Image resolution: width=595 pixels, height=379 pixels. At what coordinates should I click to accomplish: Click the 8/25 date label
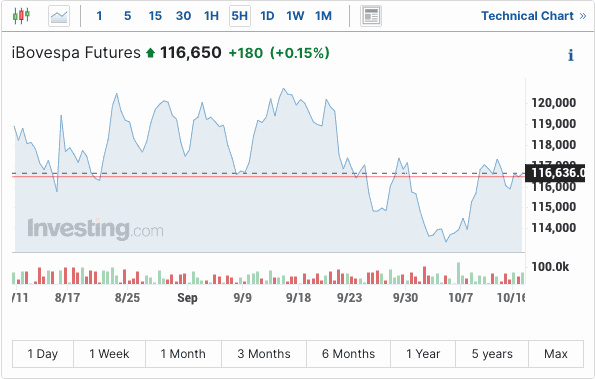pyautogui.click(x=127, y=297)
